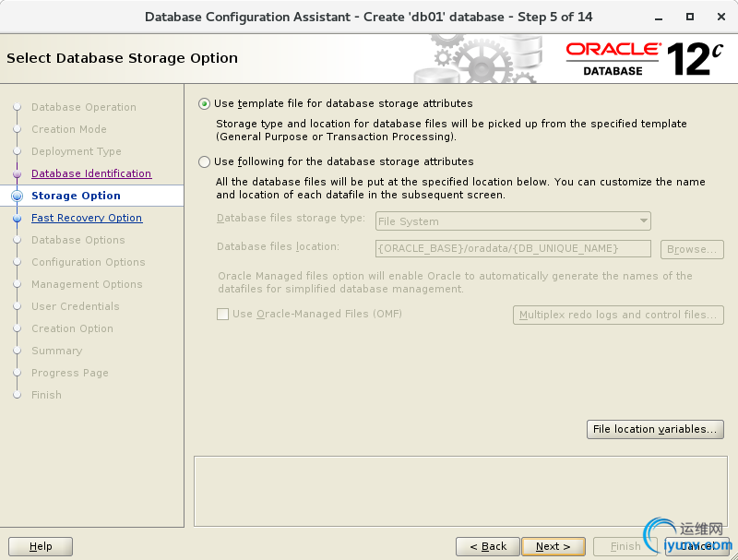Click Management Options step in sidebar

(87, 284)
